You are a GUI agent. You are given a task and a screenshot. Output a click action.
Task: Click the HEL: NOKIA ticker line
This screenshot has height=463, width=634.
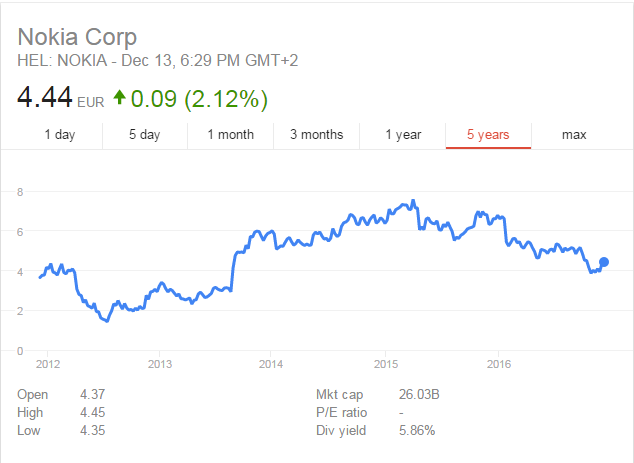pyautogui.click(x=158, y=61)
